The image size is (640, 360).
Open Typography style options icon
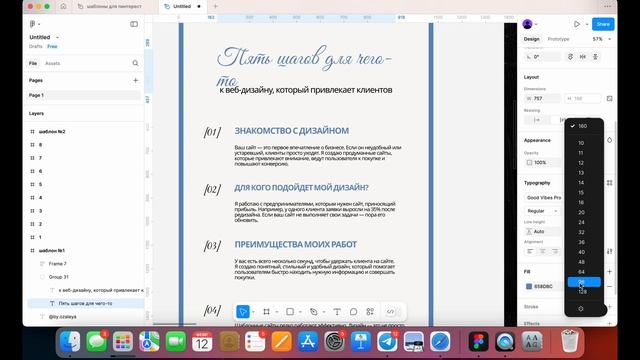pos(609,183)
